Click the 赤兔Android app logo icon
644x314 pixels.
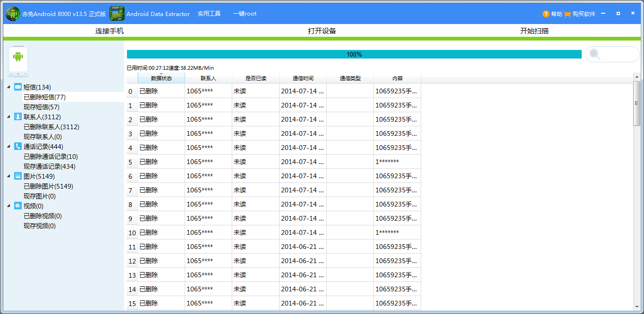tap(13, 14)
